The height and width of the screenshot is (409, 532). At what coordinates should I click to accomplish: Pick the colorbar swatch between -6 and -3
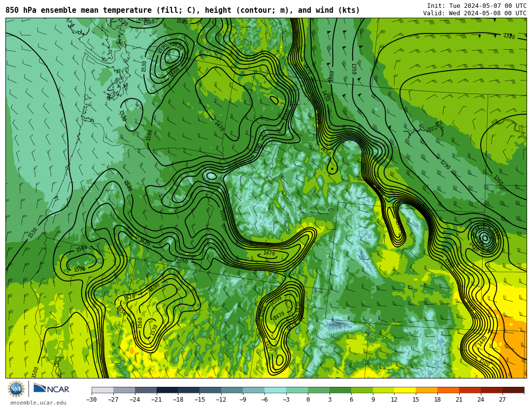(275, 390)
